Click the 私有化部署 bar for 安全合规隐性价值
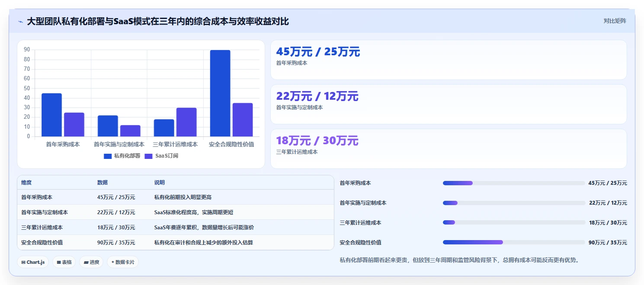644x285 pixels. 220,93
